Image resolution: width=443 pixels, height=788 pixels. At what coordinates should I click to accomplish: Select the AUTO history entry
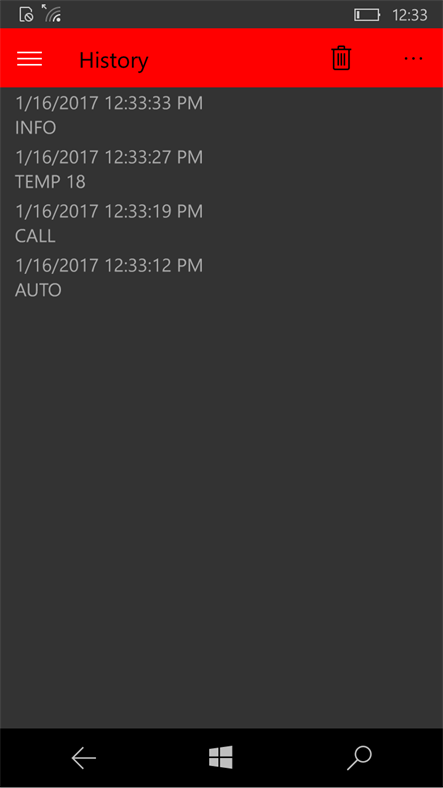coord(222,278)
